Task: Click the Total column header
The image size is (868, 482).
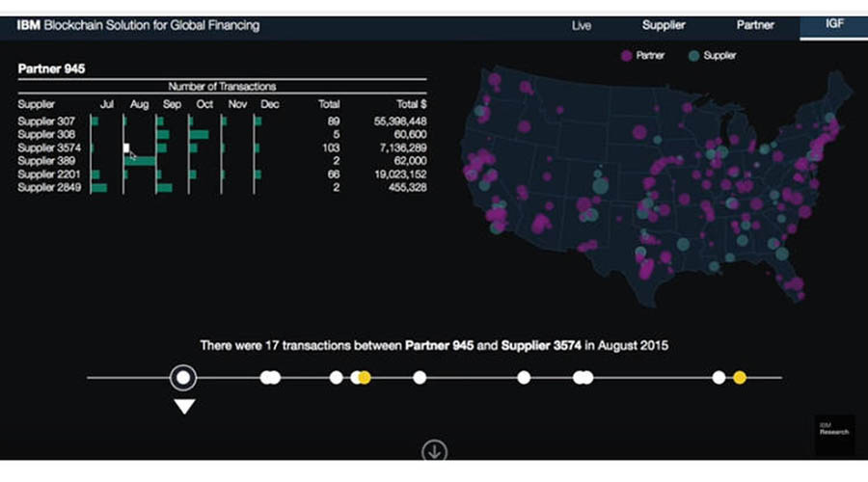Action: pos(329,104)
